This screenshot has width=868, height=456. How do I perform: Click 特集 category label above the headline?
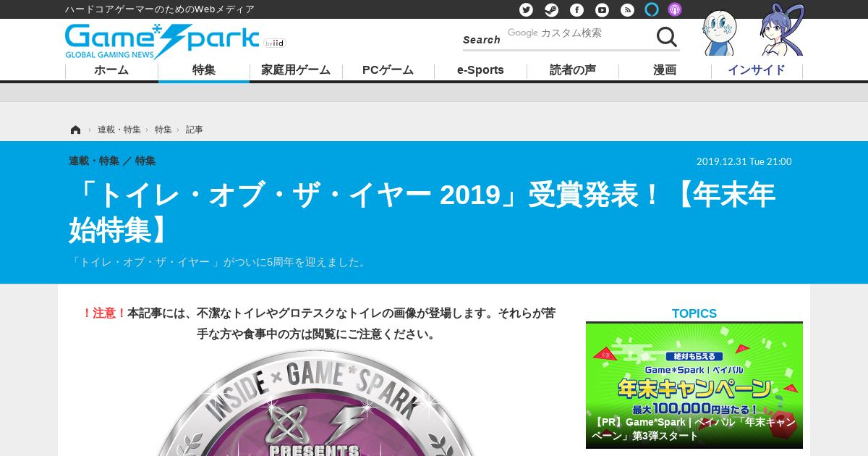[x=145, y=161]
